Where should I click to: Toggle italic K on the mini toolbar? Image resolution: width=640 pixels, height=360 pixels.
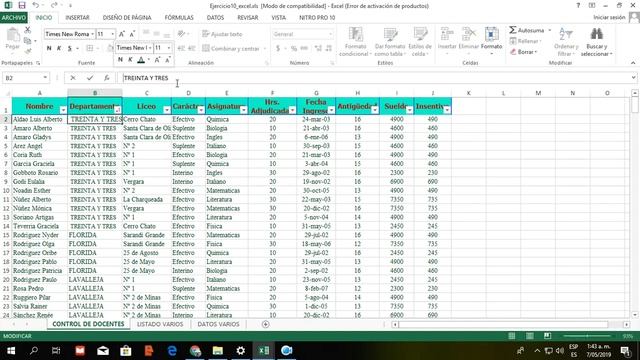tap(130, 60)
